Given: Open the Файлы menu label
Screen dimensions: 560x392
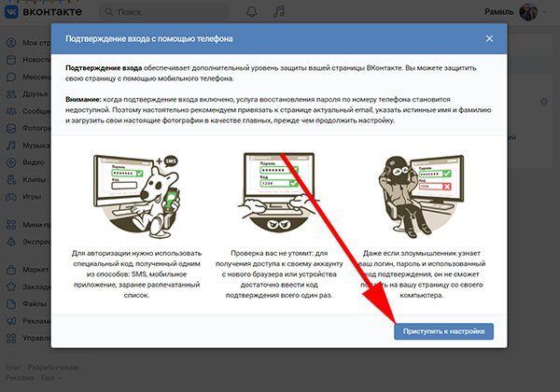Looking at the screenshot, I should point(35,304).
